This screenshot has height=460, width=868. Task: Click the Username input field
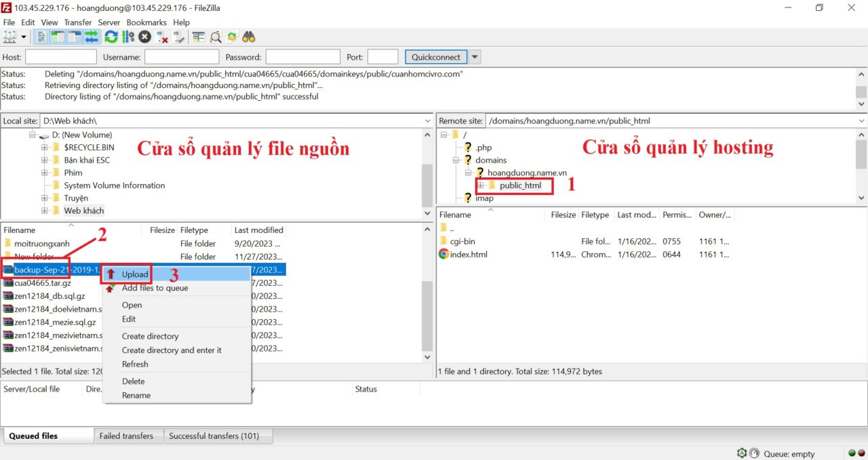[x=182, y=57]
